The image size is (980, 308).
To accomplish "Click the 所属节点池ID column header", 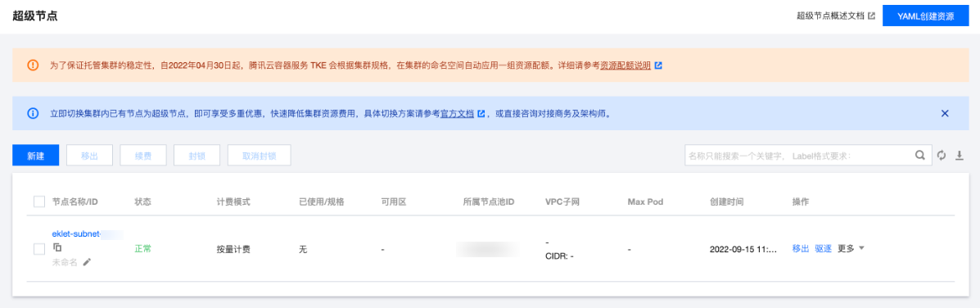I will [488, 202].
